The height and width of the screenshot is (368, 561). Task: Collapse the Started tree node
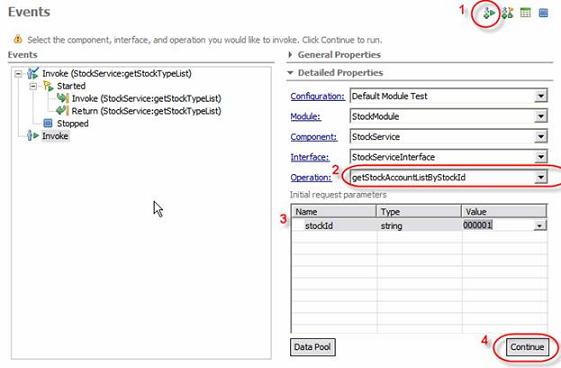pos(33,86)
